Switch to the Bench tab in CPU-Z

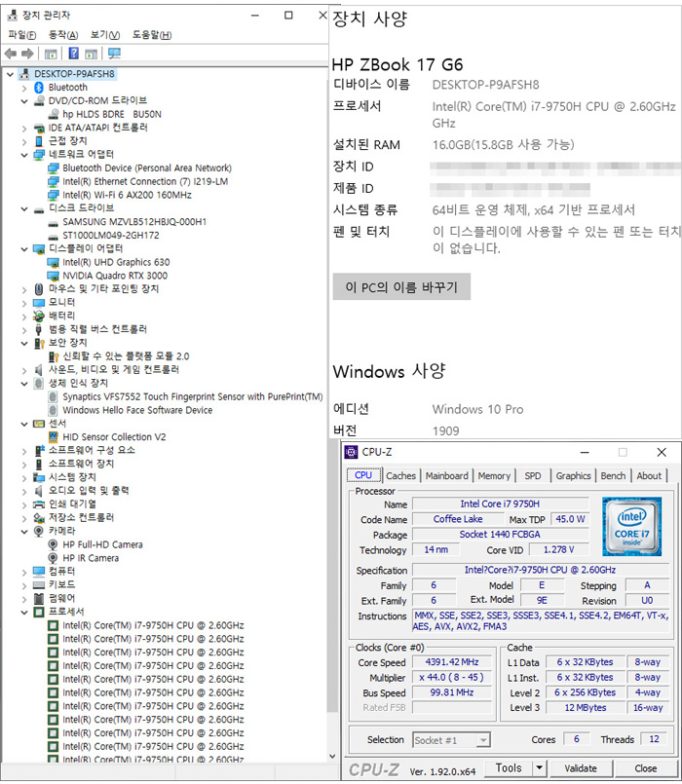pos(613,475)
